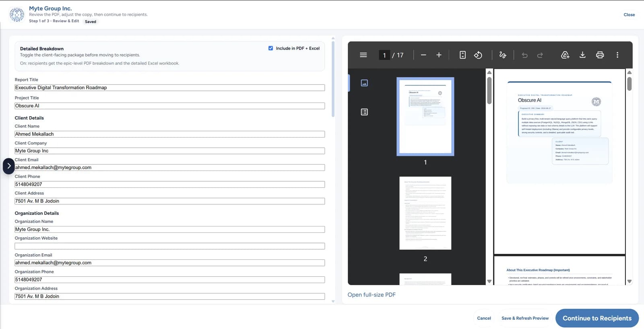
Task: Click the fit to page icon
Action: (x=462, y=55)
